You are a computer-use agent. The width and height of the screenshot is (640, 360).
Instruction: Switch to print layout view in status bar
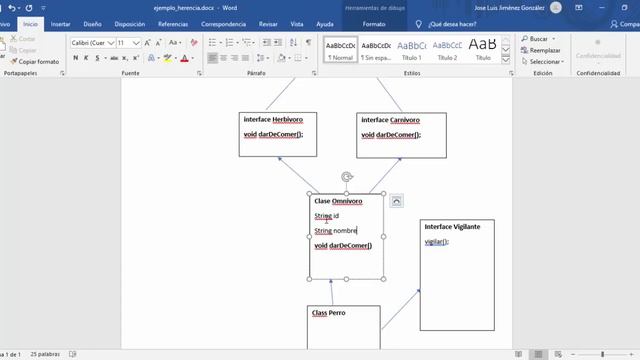538,354
